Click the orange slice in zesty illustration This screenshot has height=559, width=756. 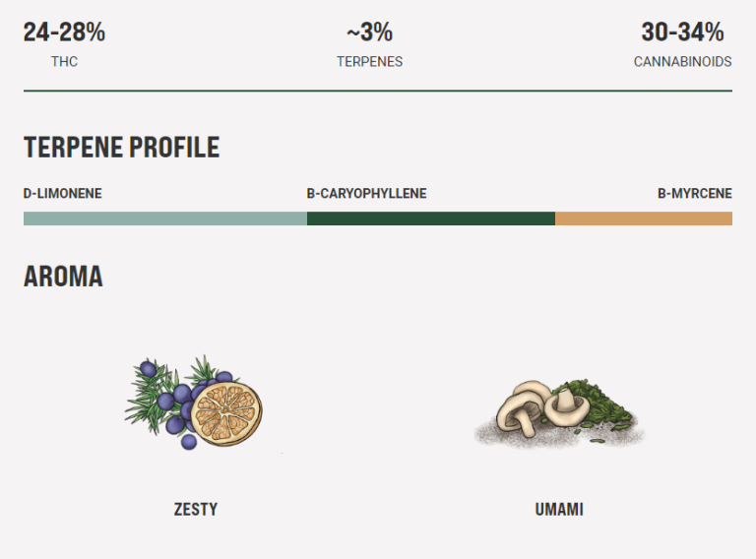pyautogui.click(x=226, y=409)
